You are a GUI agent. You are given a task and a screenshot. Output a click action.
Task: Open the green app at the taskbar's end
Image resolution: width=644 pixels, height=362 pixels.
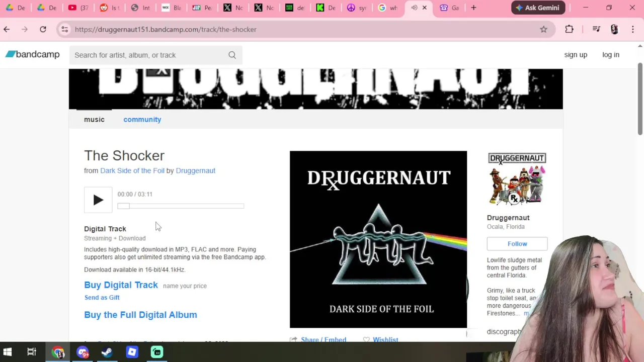click(x=157, y=352)
